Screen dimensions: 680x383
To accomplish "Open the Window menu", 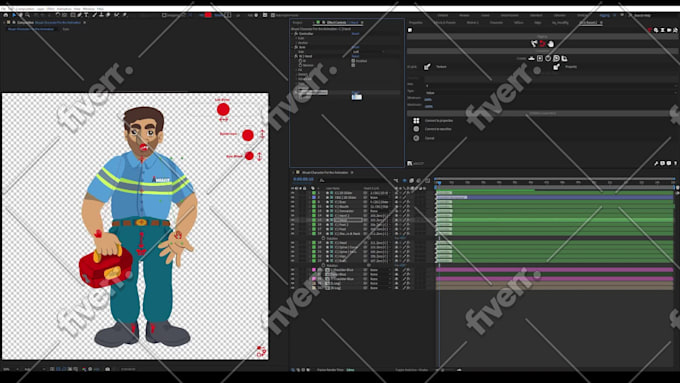I will click(x=88, y=9).
